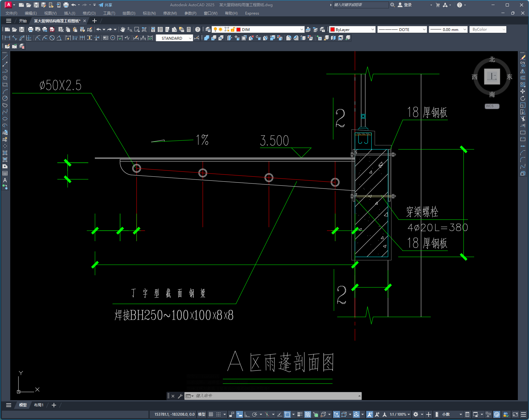Expand the application menu arrow beside A logo
This screenshot has height=420, width=529.
(14, 5)
